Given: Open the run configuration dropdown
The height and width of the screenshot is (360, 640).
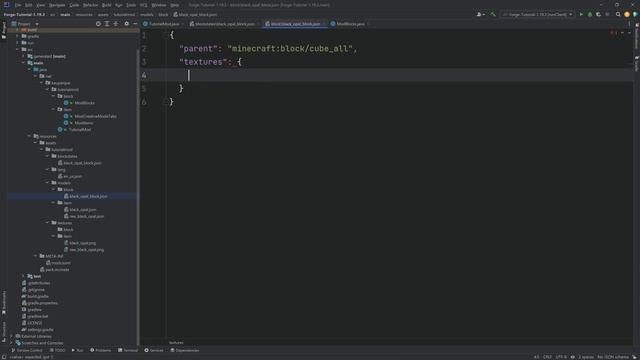Looking at the screenshot, I should (x=537, y=14).
